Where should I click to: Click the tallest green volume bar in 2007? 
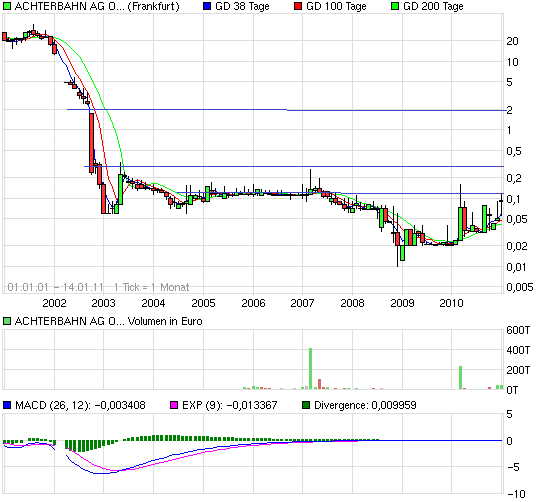click(310, 368)
